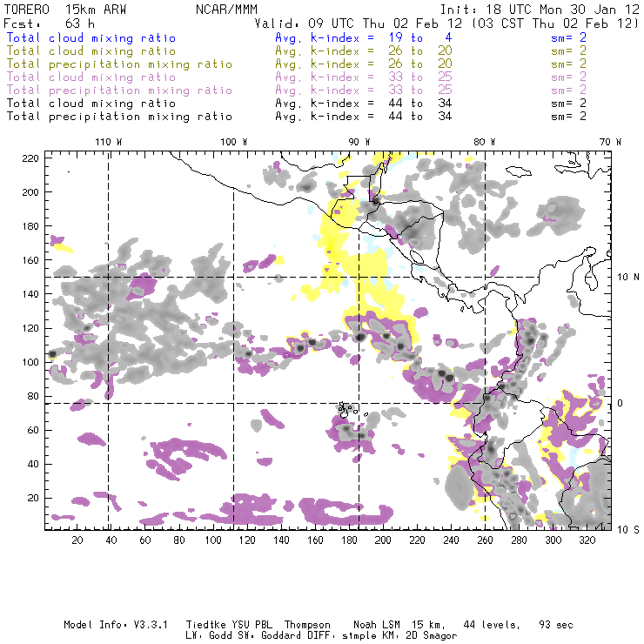
Task: Select the "Thompson" microphysics label
Action: 307,625
